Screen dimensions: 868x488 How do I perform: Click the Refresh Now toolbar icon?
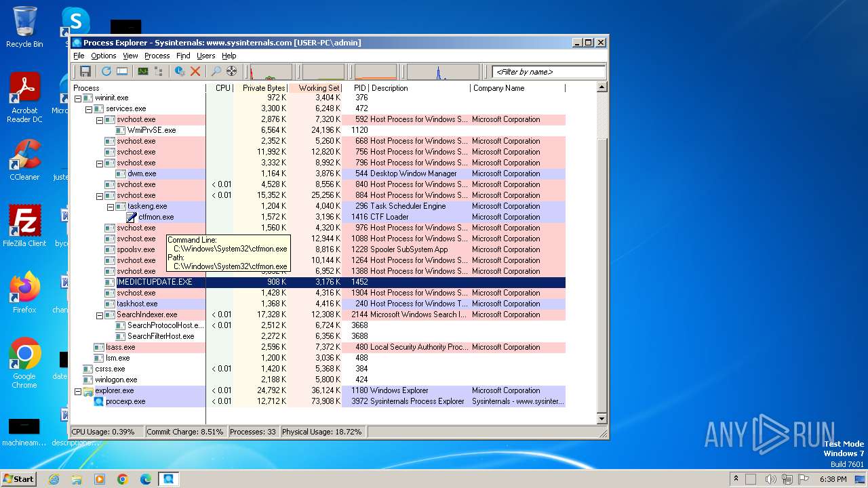[106, 71]
